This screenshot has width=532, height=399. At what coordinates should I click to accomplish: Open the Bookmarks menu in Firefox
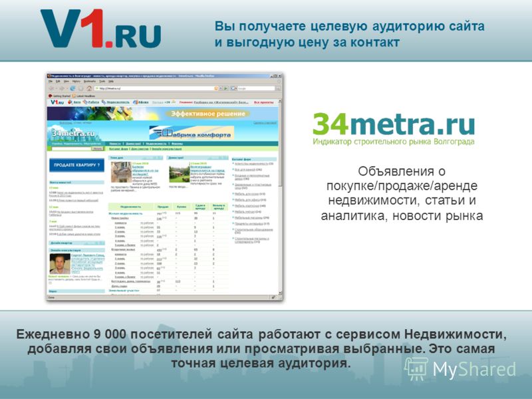(x=90, y=81)
